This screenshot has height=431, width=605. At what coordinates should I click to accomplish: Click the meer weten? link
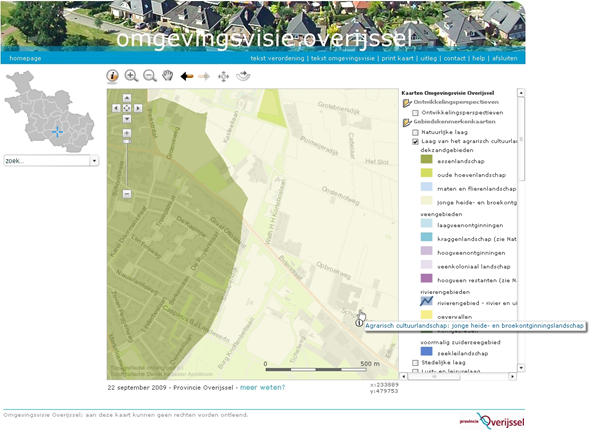[x=261, y=387]
